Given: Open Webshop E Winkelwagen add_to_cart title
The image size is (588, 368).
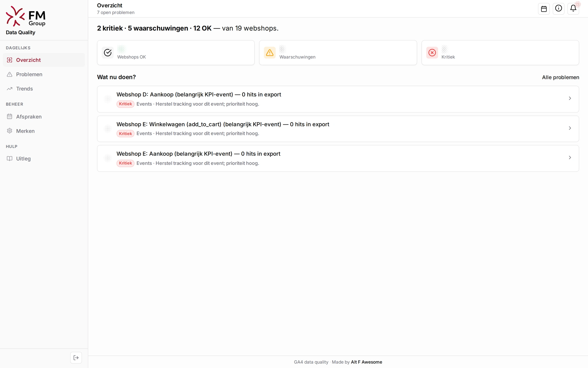Looking at the screenshot, I should point(223,124).
